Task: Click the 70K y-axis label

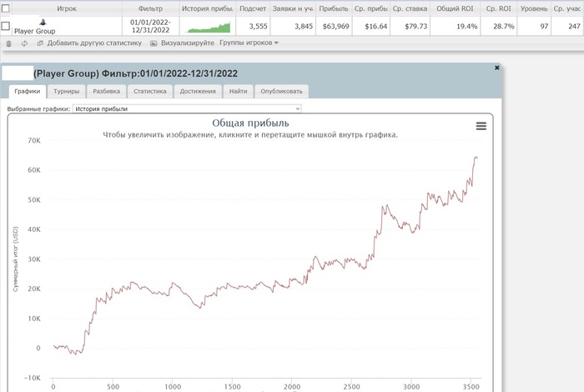Action: [x=34, y=141]
